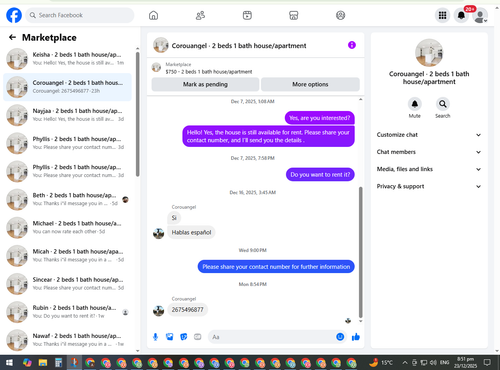The height and width of the screenshot is (370, 500).
Task: Click the conversation list scrollbar
Action: click(137, 114)
